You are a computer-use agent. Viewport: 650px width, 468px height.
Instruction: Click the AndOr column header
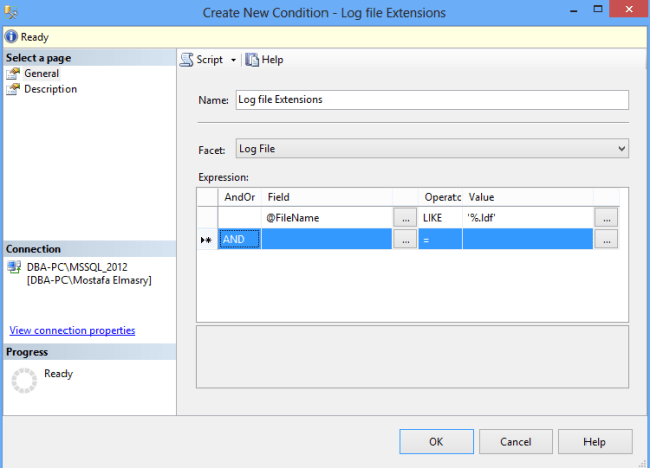point(240,197)
